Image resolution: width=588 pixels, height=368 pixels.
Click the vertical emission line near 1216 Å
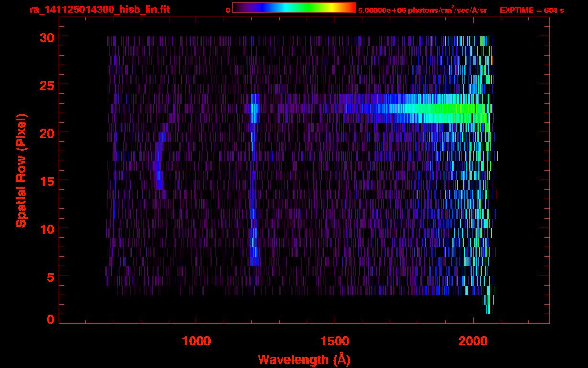[254, 180]
